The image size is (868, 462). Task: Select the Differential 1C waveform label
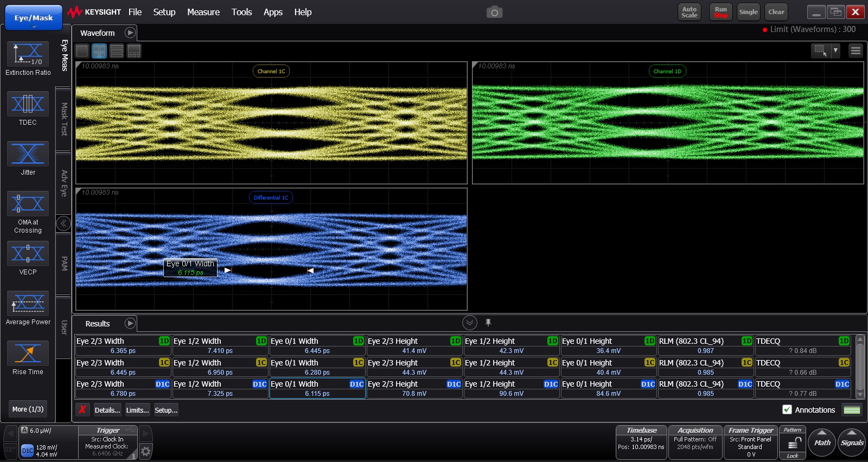[x=271, y=197]
